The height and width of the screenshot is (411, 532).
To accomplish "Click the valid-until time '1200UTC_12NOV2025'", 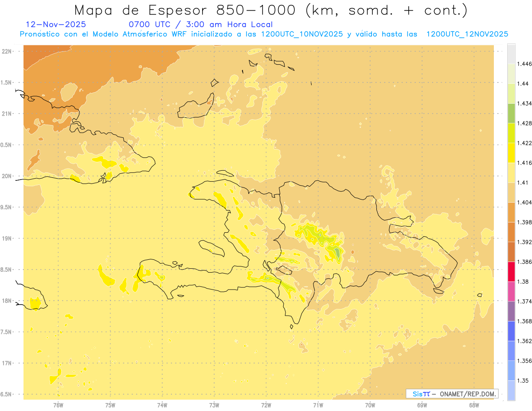I will coord(467,34).
